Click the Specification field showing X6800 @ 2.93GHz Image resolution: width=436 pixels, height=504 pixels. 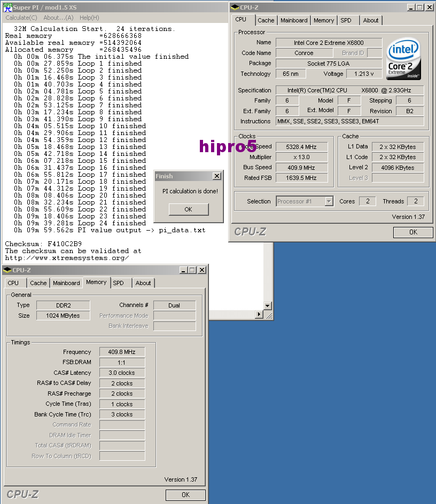point(350,90)
